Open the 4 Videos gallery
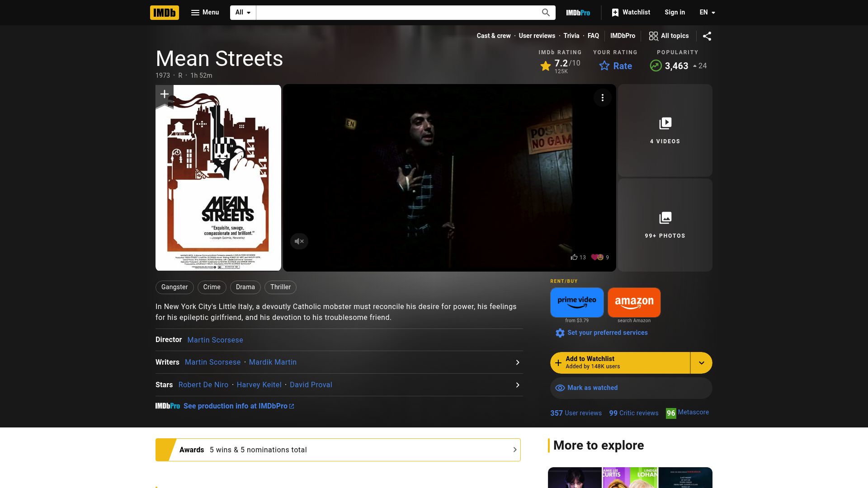Image resolution: width=868 pixels, height=488 pixels. point(665,130)
